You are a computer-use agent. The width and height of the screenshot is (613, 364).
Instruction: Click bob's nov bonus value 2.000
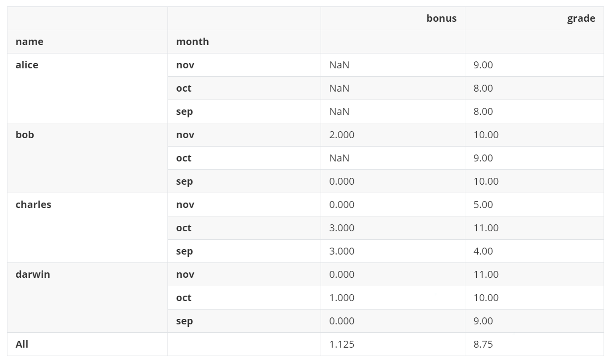point(341,135)
